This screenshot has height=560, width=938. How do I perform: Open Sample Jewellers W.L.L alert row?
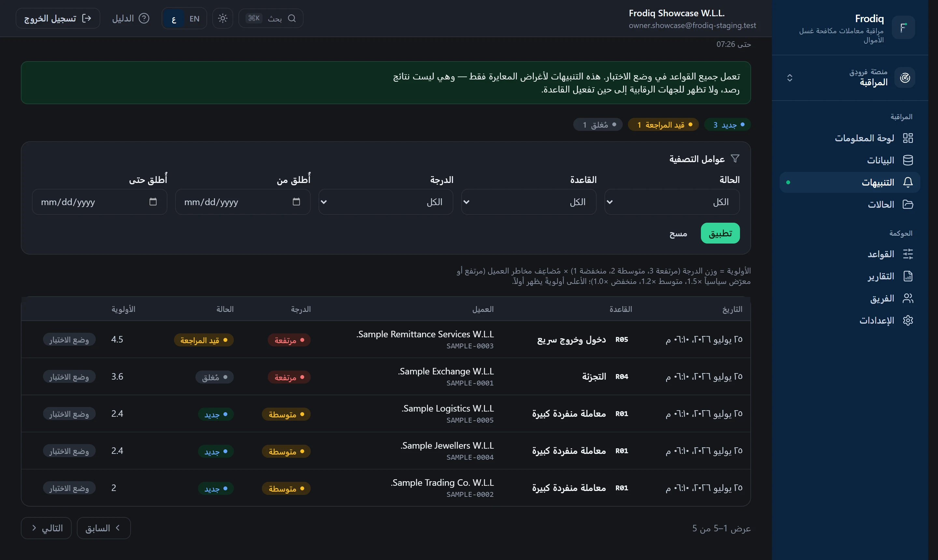pos(386,451)
